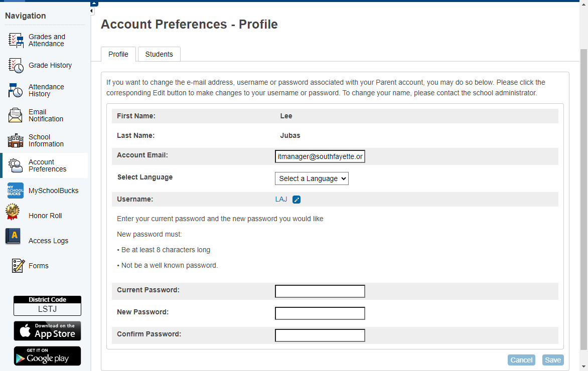Open MySchoolBucks icon
Viewport: 588px width, 371px height.
point(16,191)
